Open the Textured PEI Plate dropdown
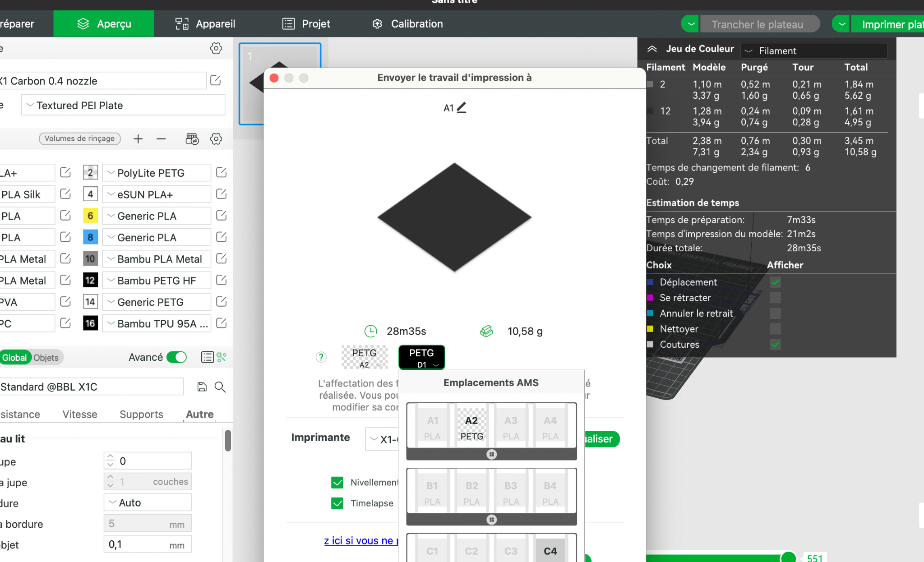The image size is (924, 562). click(123, 105)
